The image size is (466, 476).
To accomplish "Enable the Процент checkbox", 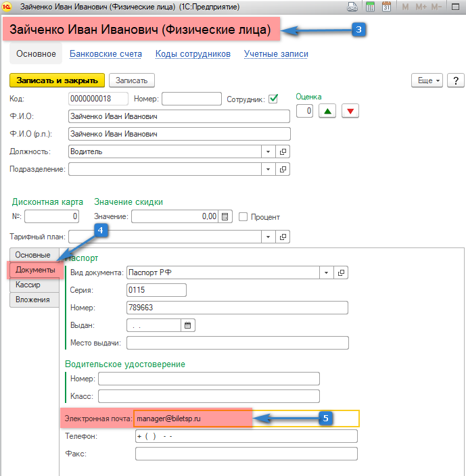I will point(243,216).
